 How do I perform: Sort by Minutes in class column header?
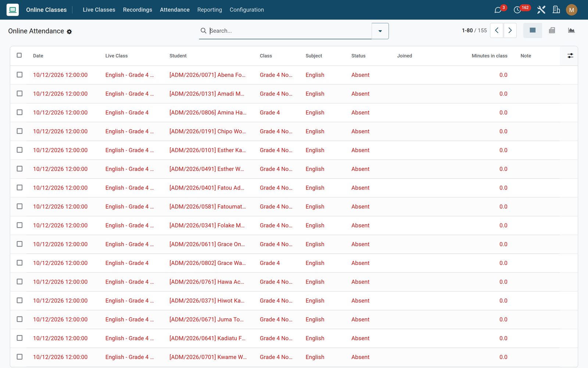pos(490,56)
